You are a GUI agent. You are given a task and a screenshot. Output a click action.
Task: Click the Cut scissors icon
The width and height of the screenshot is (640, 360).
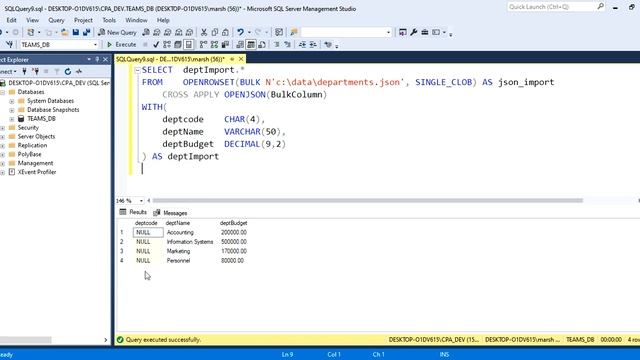(204, 32)
